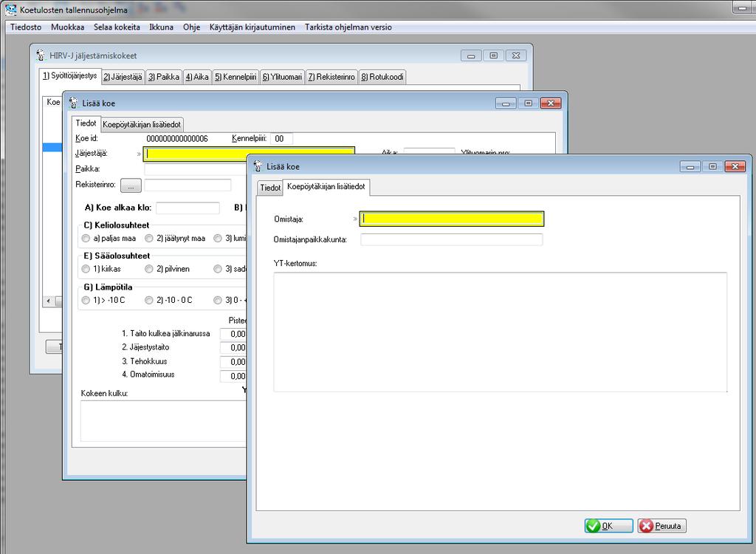
Task: Select Tiedot tab in back Lisää koe window
Action: [x=86, y=123]
